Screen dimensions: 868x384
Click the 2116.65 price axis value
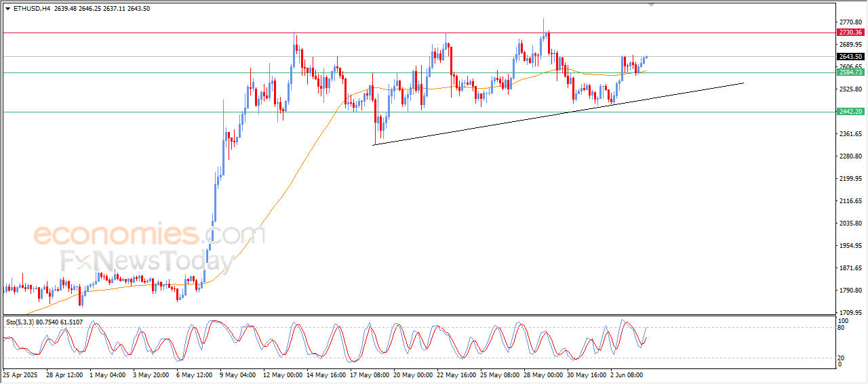tap(850, 201)
